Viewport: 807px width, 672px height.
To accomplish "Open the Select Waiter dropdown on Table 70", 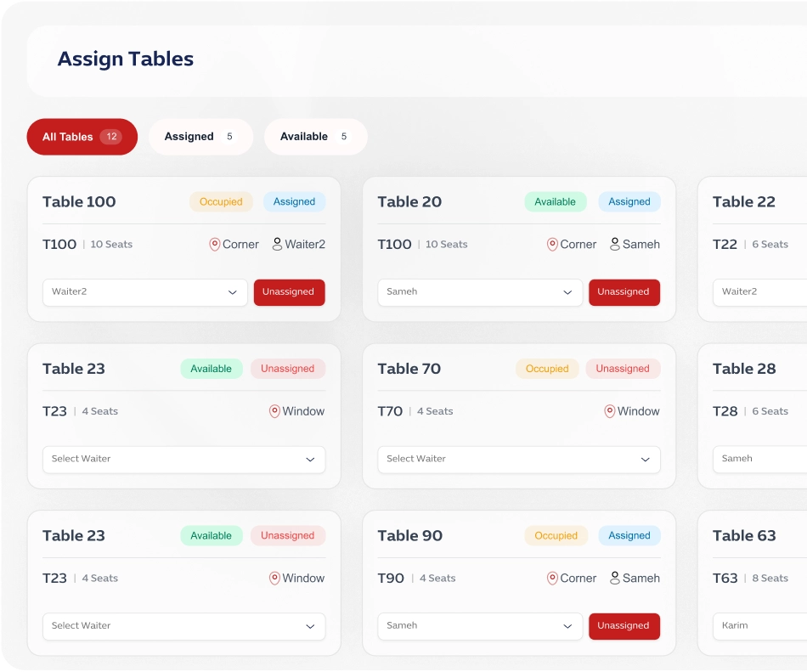I will pyautogui.click(x=518, y=460).
